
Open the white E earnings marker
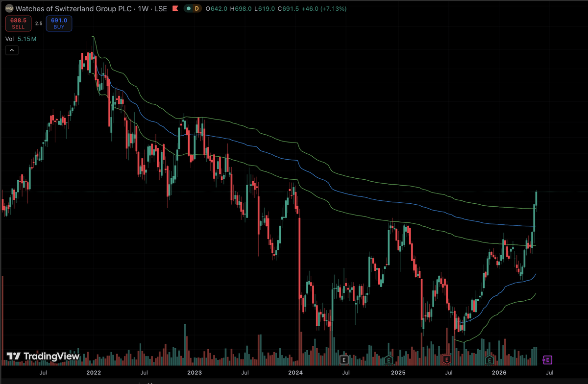[x=344, y=360]
